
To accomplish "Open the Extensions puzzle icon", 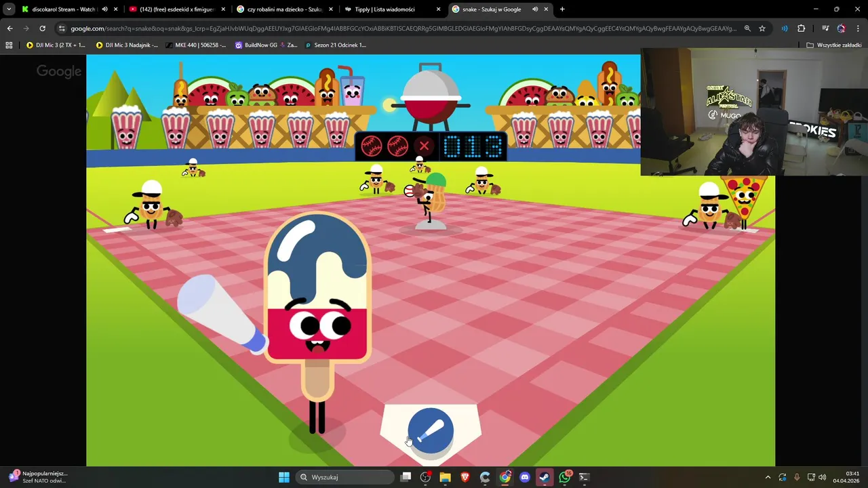I will (801, 28).
